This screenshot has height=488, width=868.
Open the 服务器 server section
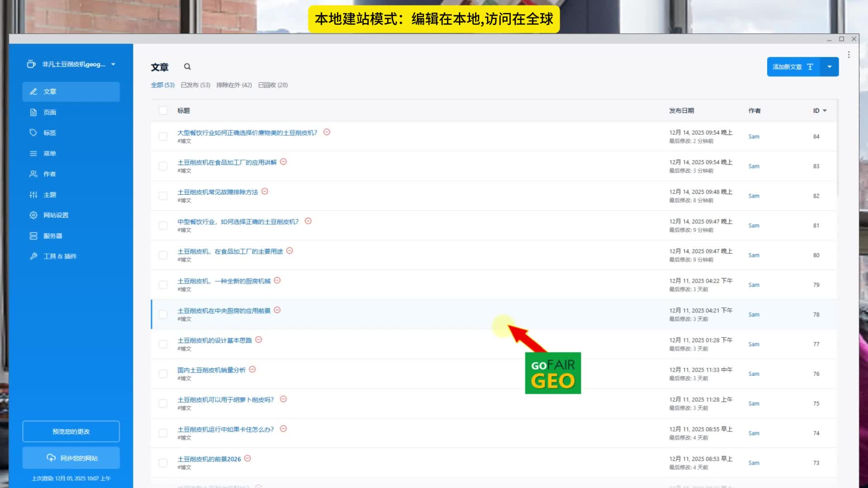click(52, 236)
